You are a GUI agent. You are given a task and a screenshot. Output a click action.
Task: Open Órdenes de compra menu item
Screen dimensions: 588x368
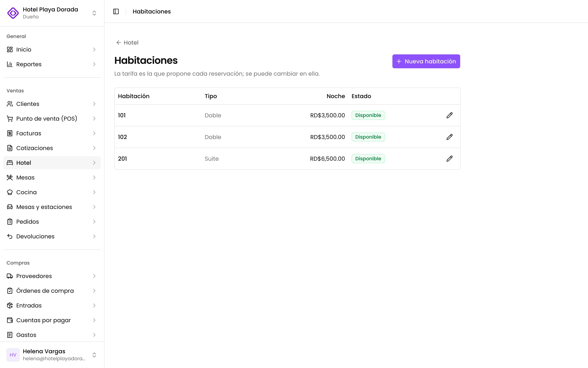tap(52, 291)
